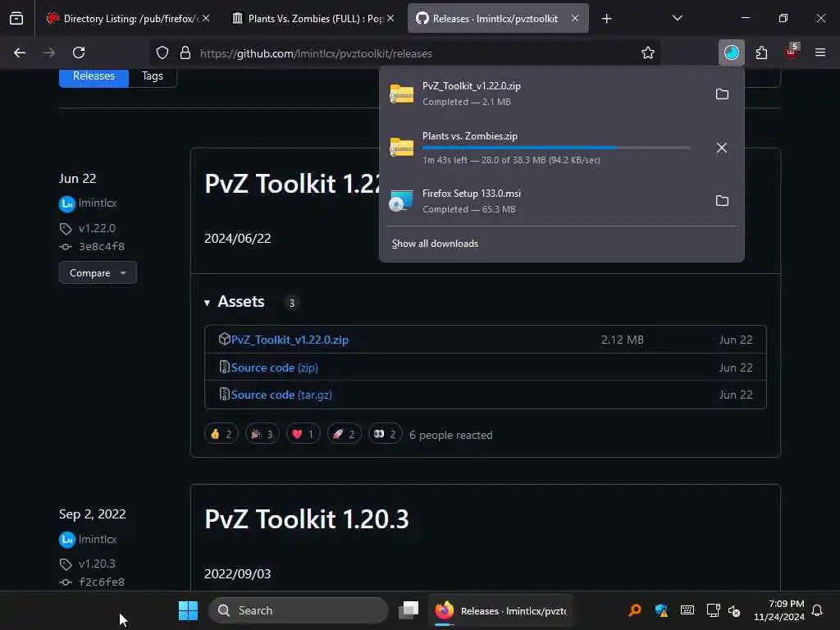The image size is (840, 630).
Task: Open completed PvZ_Toolkit_v1.22.0.zip download entry
Action: [x=545, y=94]
